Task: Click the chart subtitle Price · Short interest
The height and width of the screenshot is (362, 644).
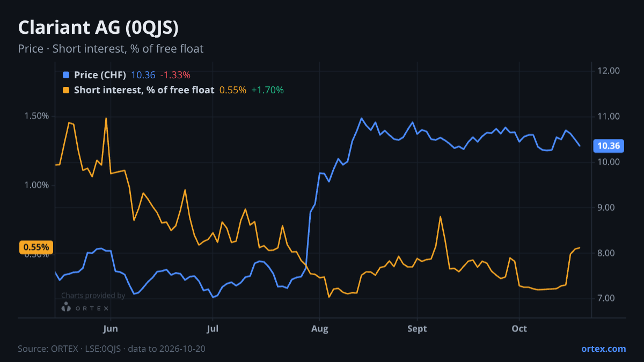Action: point(111,49)
